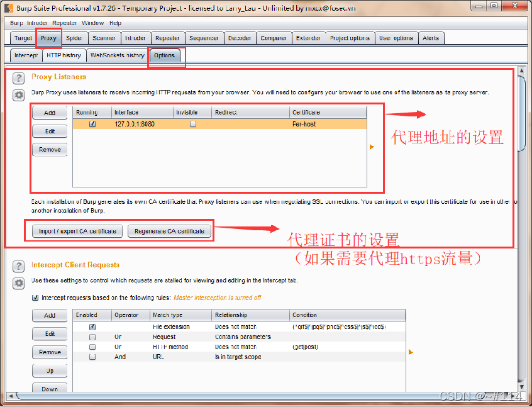The height and width of the screenshot is (407, 532).
Task: Open help for Proxy Listeners section
Action: pyautogui.click(x=19, y=79)
